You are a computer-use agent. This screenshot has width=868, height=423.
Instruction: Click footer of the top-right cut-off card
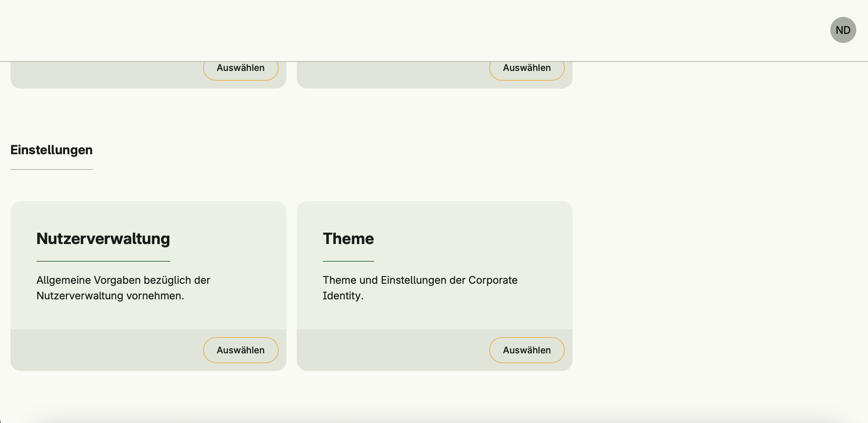[x=388, y=75]
